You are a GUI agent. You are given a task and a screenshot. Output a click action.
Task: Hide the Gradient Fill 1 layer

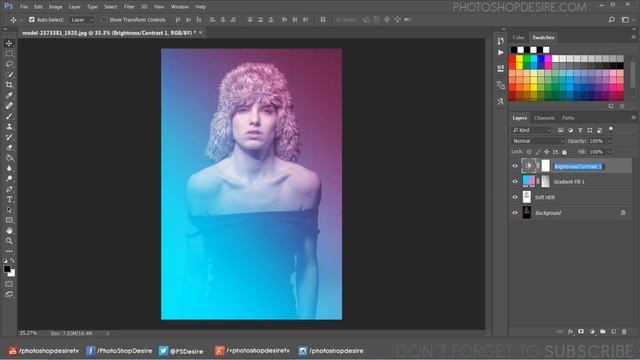[x=515, y=182]
